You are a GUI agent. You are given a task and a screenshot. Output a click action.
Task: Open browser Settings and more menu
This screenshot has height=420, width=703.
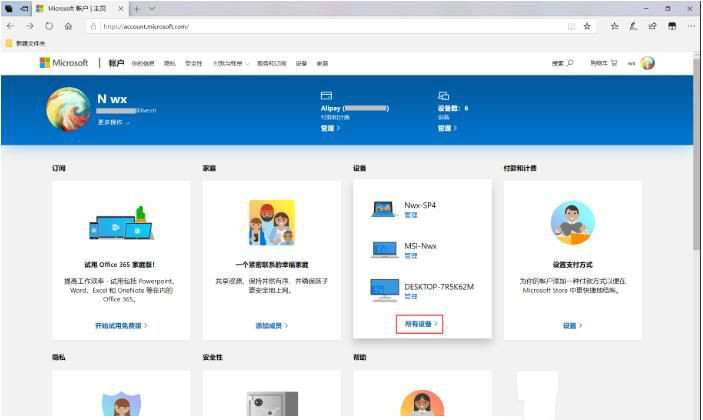point(691,26)
